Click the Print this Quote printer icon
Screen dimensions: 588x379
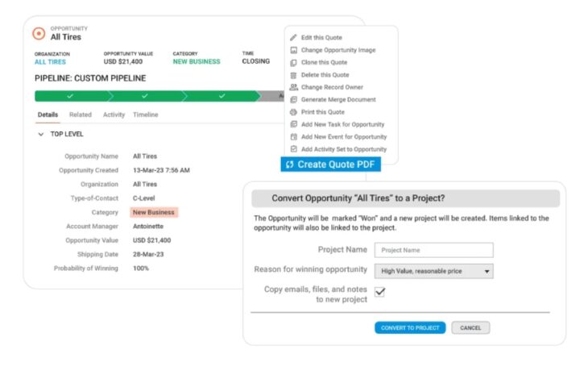coord(294,112)
